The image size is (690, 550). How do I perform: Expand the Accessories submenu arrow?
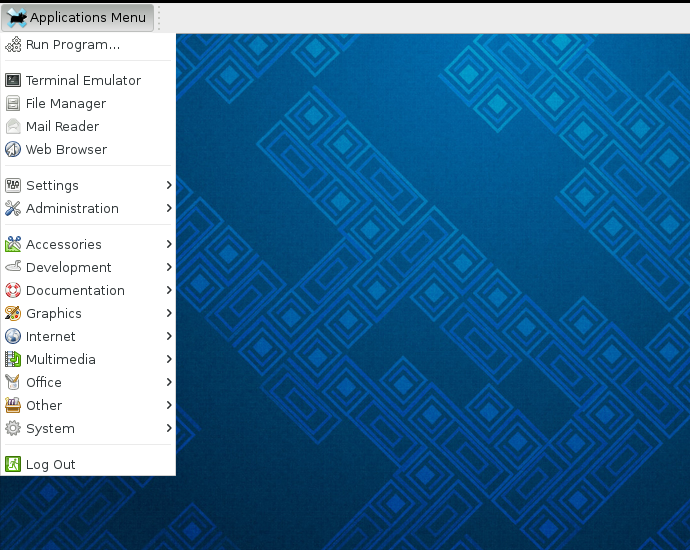coord(169,244)
